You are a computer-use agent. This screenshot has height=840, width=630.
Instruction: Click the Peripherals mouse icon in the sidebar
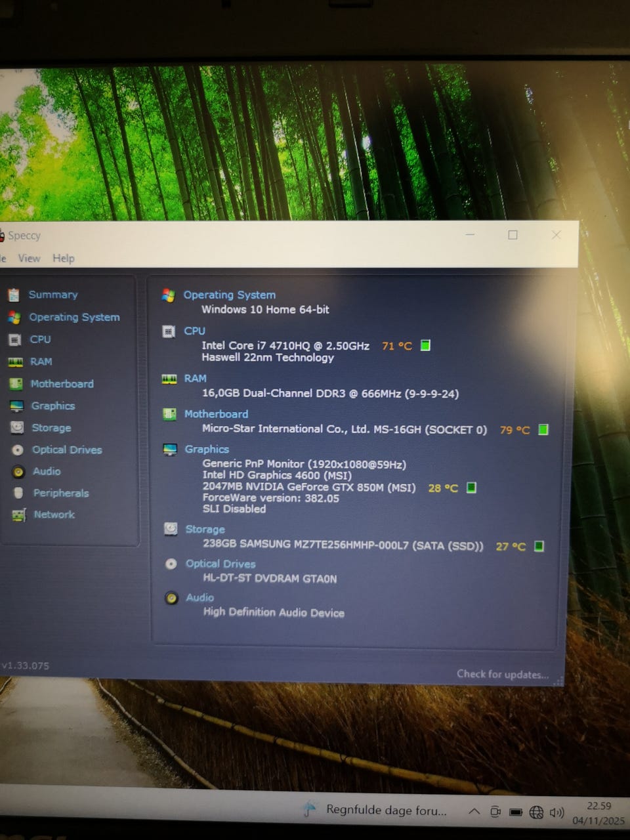[18, 493]
